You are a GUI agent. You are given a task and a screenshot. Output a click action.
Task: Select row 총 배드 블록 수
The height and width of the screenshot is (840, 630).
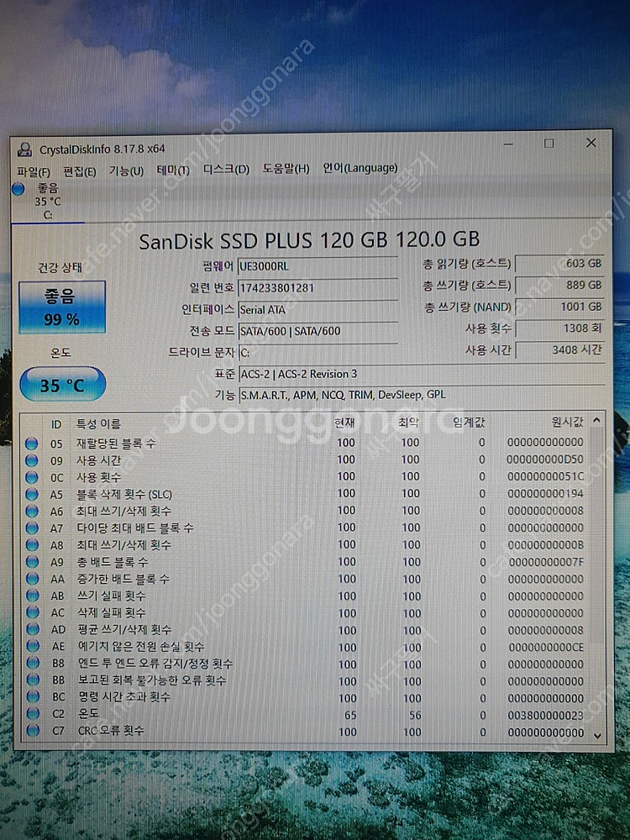pos(306,562)
